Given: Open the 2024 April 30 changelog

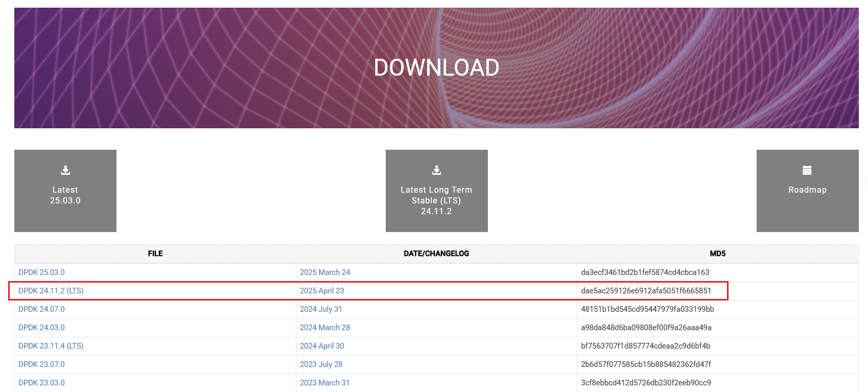Looking at the screenshot, I should tap(322, 346).
